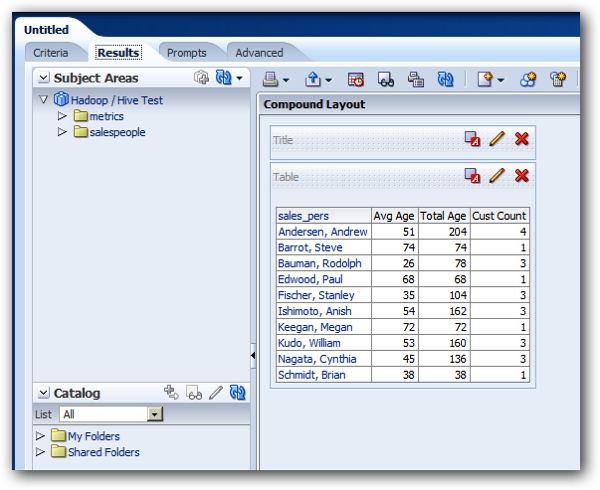Click the Total Age value 204

pyautogui.click(x=458, y=232)
